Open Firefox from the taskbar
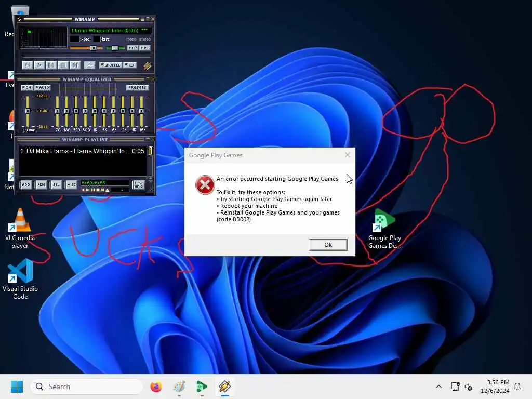Image resolution: width=532 pixels, height=399 pixels. click(156, 387)
